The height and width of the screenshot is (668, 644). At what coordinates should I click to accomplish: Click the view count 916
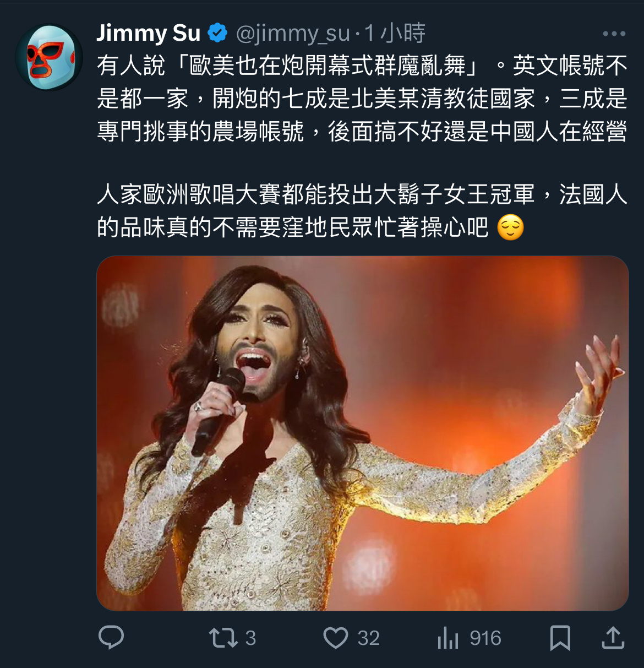click(x=485, y=638)
